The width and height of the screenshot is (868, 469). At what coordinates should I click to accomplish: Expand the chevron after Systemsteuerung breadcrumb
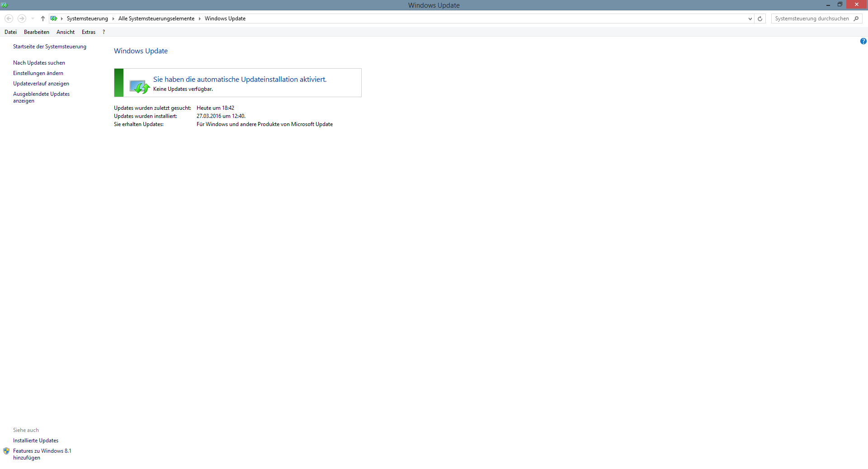(x=113, y=19)
